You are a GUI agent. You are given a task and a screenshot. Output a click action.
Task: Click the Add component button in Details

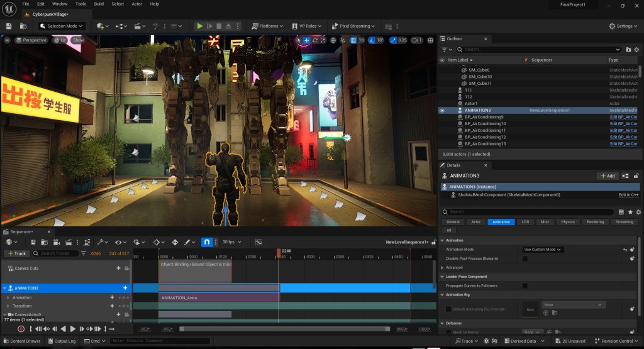(608, 175)
